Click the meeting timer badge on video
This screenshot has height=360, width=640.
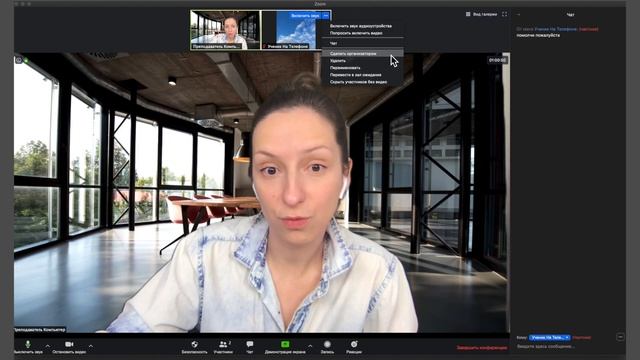498,60
